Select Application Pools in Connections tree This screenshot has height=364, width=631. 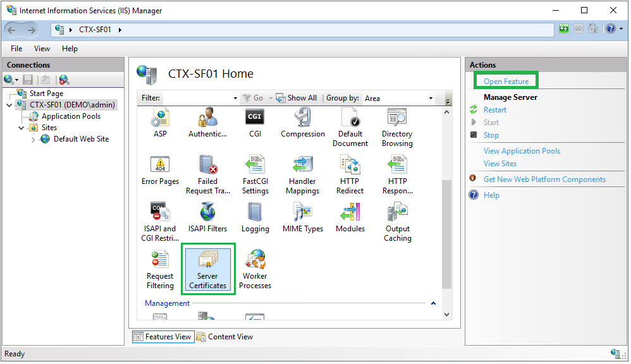tap(71, 116)
